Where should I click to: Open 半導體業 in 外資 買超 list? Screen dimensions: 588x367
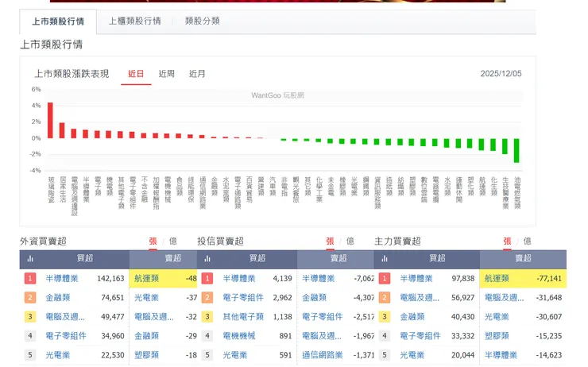[x=62, y=279]
